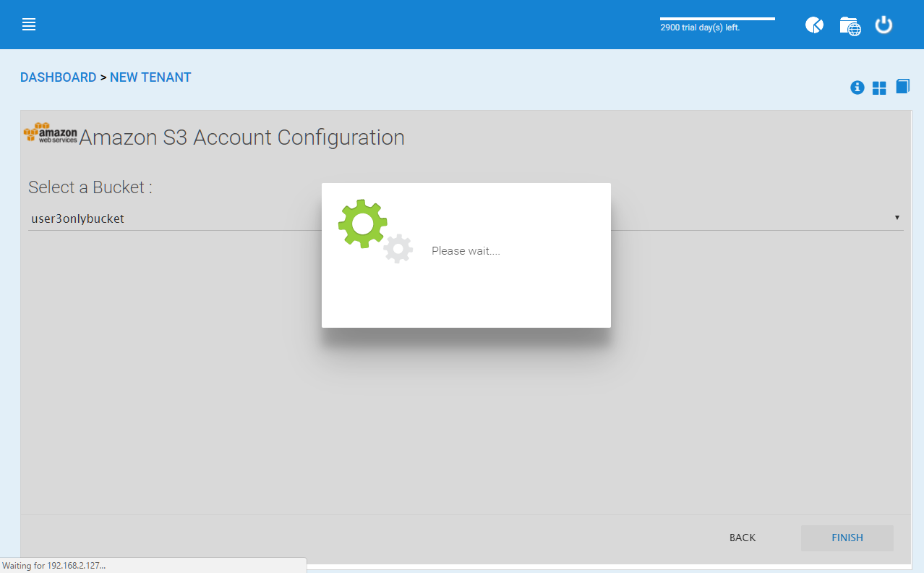
Task: Click 'Amazon S3 Account Configuration' heading
Action: [241, 137]
